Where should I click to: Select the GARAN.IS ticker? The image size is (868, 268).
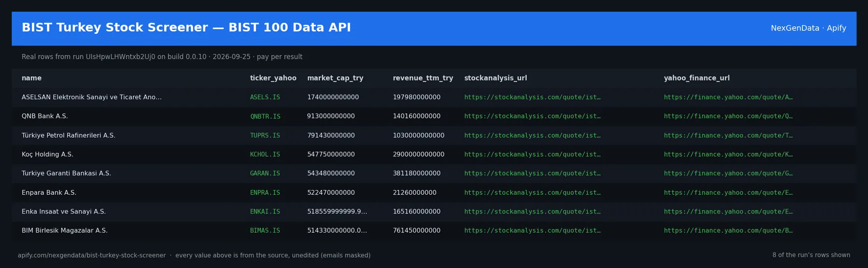(265, 174)
